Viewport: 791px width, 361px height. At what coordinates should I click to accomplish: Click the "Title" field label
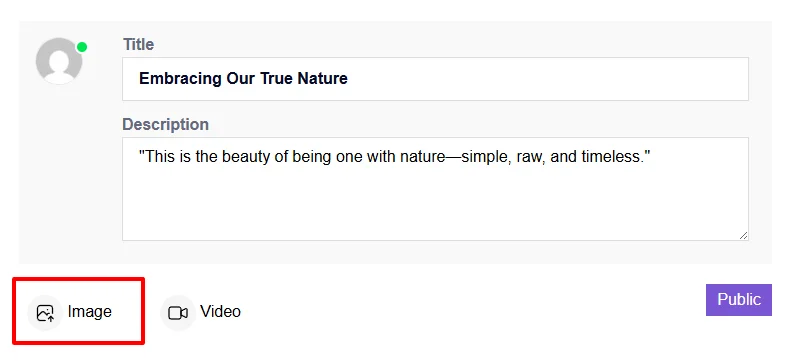(x=139, y=44)
